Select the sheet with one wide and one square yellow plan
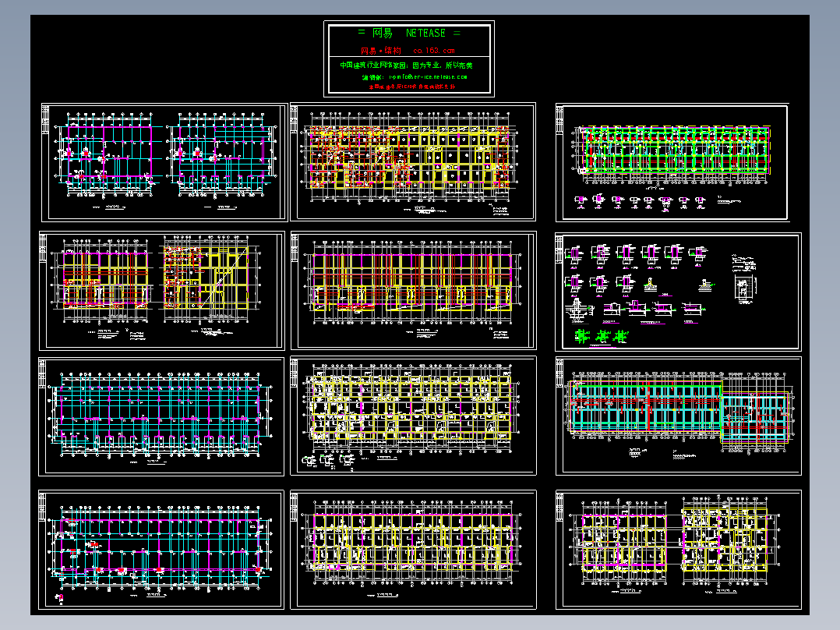This screenshot has height=630, width=840. 162,291
